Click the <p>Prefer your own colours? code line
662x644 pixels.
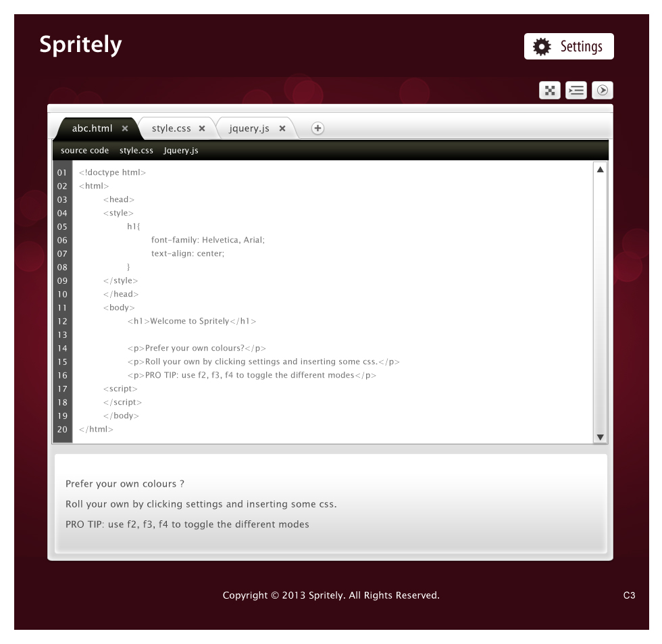click(197, 349)
